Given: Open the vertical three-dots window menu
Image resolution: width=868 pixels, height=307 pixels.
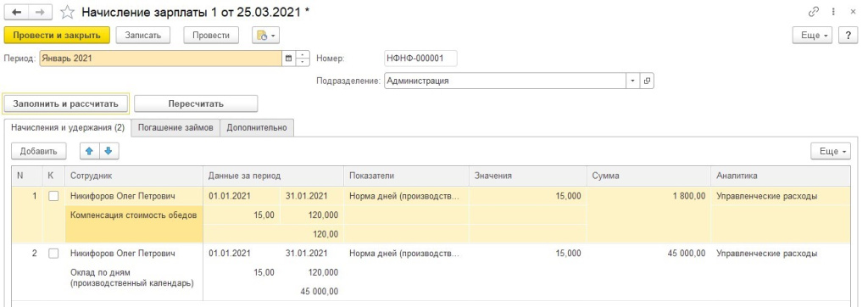Looking at the screenshot, I should click(x=833, y=12).
